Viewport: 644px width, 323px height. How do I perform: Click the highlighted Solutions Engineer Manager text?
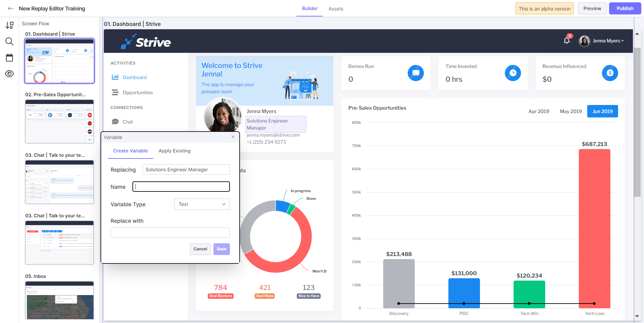pos(276,124)
